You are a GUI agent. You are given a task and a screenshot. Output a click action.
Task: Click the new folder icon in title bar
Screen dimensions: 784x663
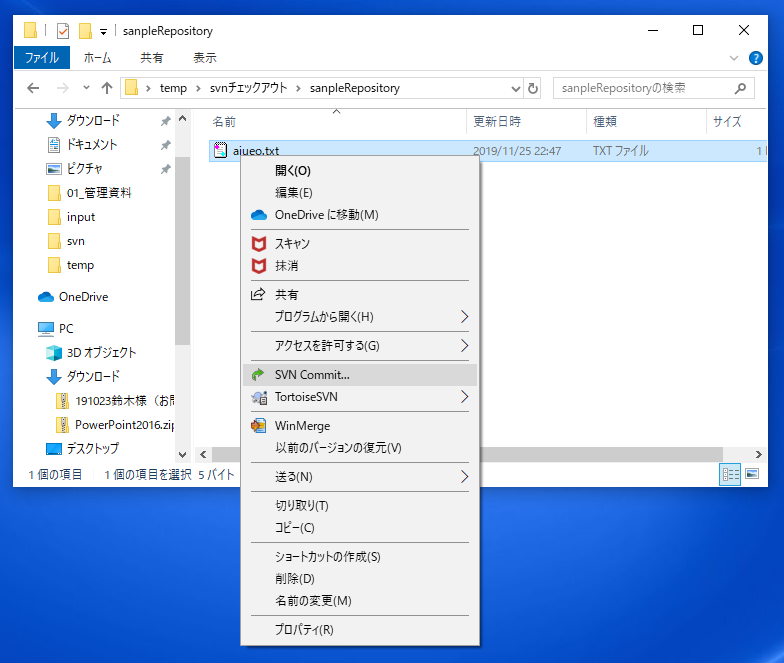tap(85, 31)
